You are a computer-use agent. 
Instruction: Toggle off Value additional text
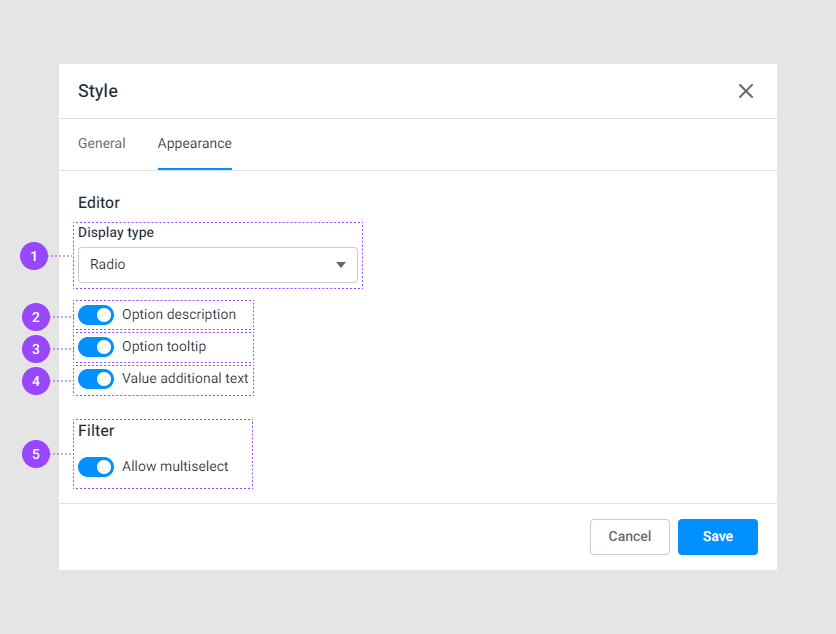[96, 379]
